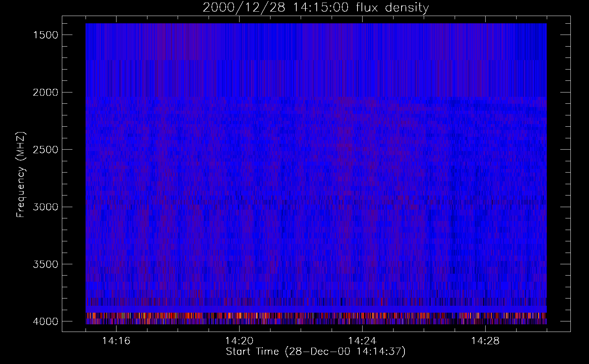Click the 14:28 time tick label

click(x=485, y=341)
